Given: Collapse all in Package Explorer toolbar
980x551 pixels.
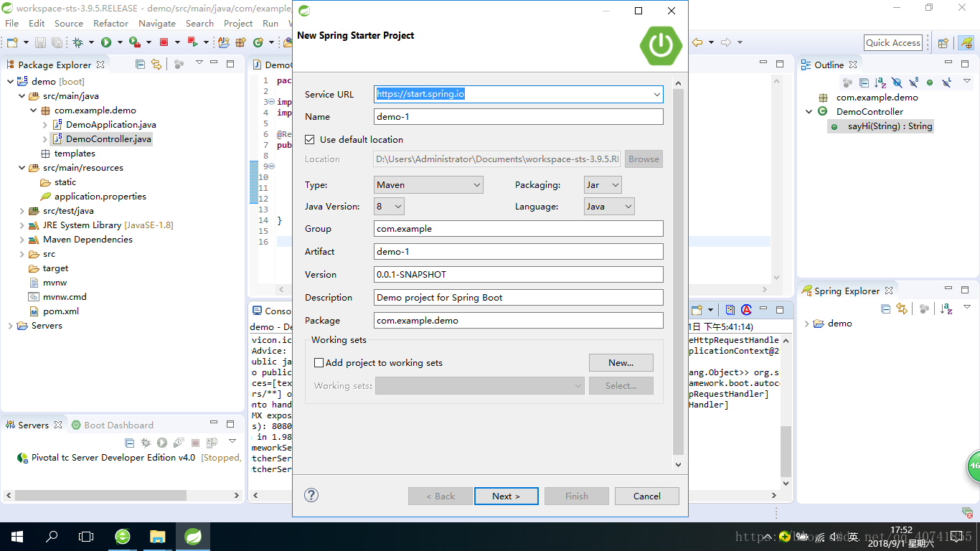Looking at the screenshot, I should point(140,64).
